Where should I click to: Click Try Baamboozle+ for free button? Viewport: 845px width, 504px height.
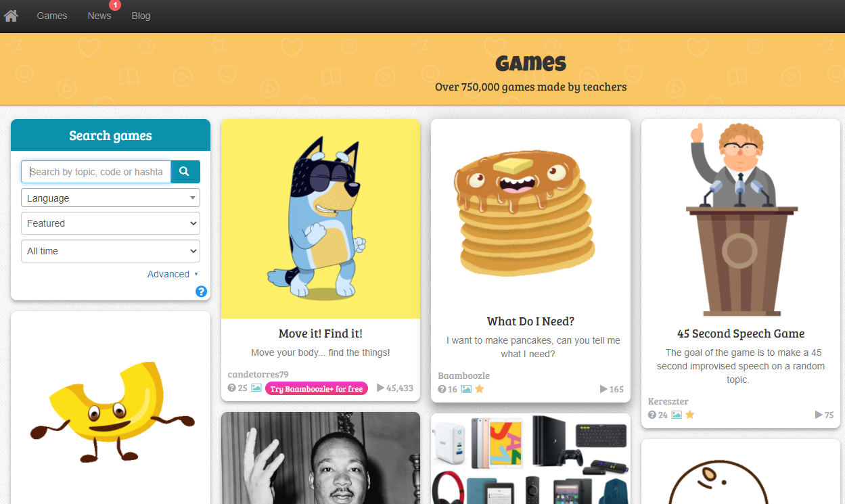pyautogui.click(x=317, y=388)
